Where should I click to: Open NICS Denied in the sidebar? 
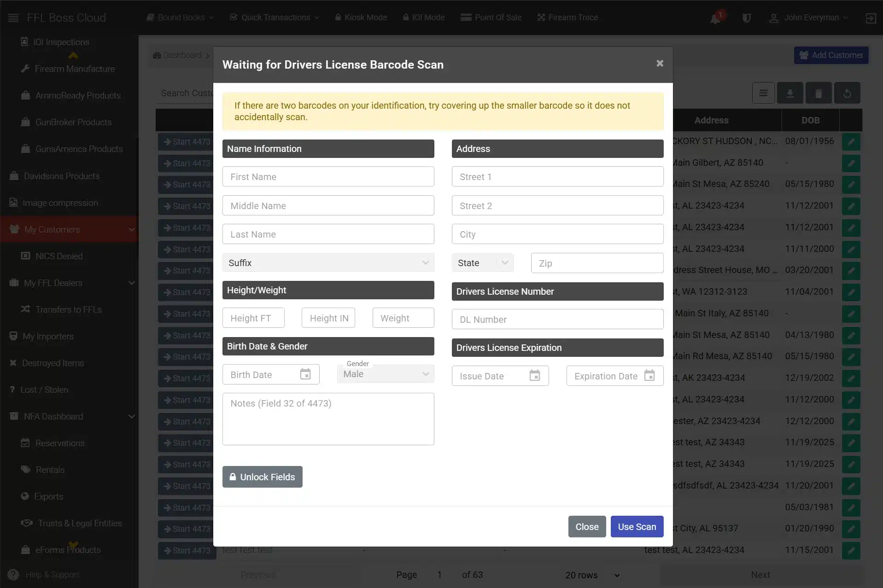point(59,256)
